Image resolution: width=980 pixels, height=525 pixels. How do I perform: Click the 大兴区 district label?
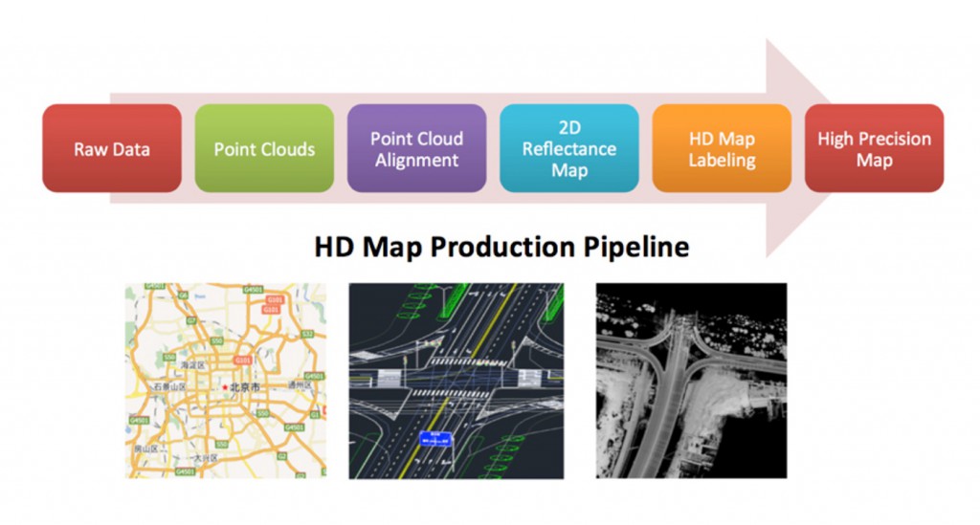207,460
